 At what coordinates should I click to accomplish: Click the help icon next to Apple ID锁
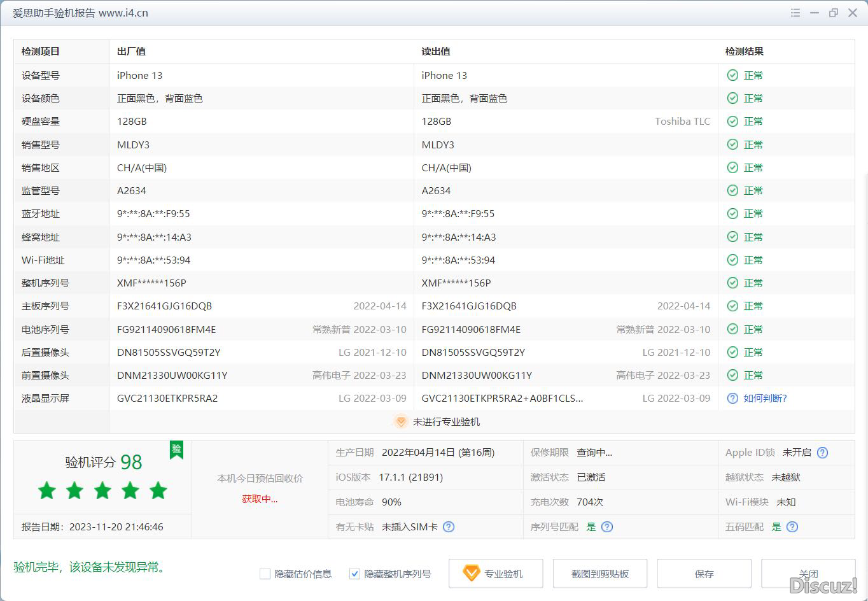point(822,453)
